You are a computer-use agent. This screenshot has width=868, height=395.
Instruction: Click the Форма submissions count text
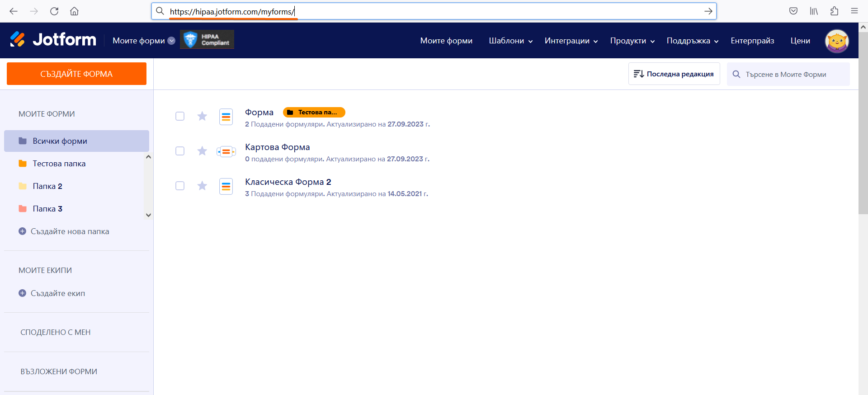click(285, 124)
